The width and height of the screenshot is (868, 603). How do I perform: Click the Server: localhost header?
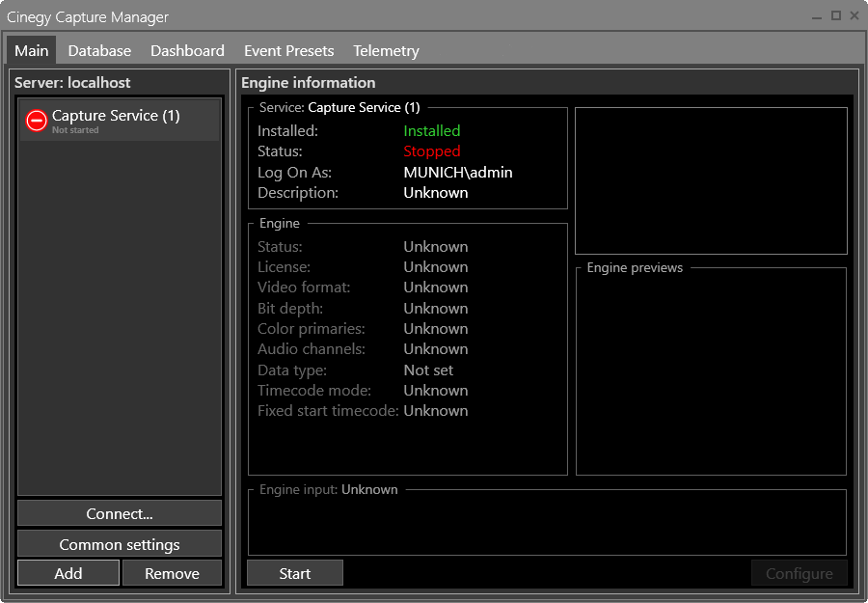click(72, 83)
